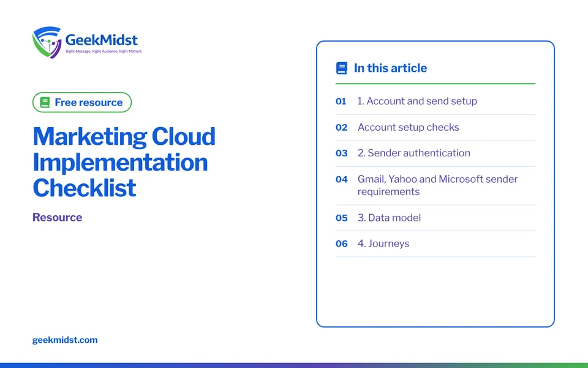This screenshot has width=588, height=368.
Task: Open the Account setup checks entry
Action: pos(408,128)
